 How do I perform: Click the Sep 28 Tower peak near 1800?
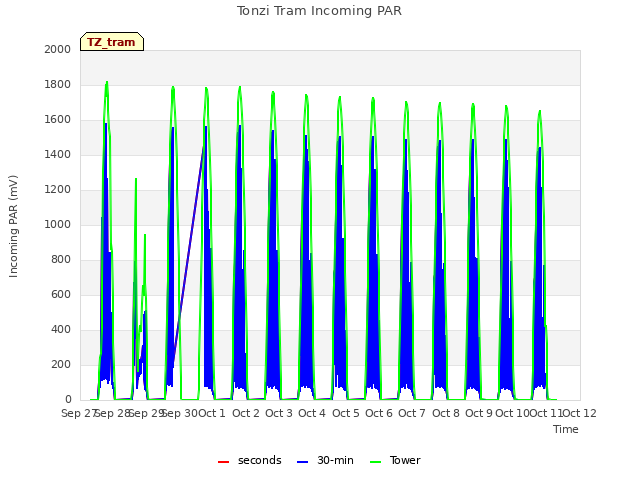tap(107, 82)
